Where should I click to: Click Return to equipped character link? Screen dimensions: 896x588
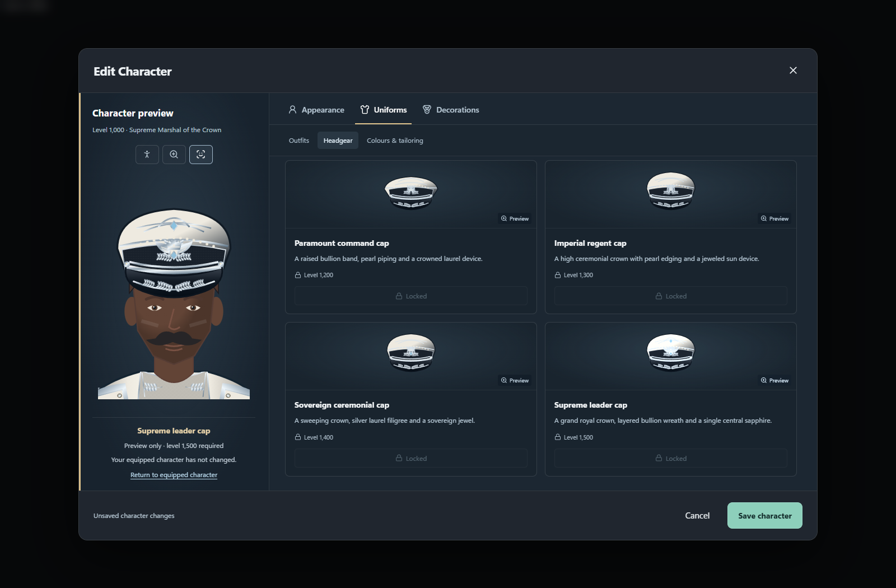[174, 475]
